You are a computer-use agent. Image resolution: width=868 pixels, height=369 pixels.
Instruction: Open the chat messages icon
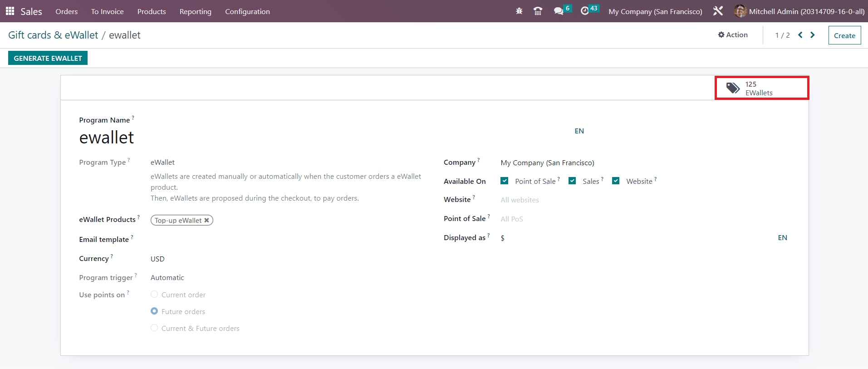pyautogui.click(x=559, y=11)
